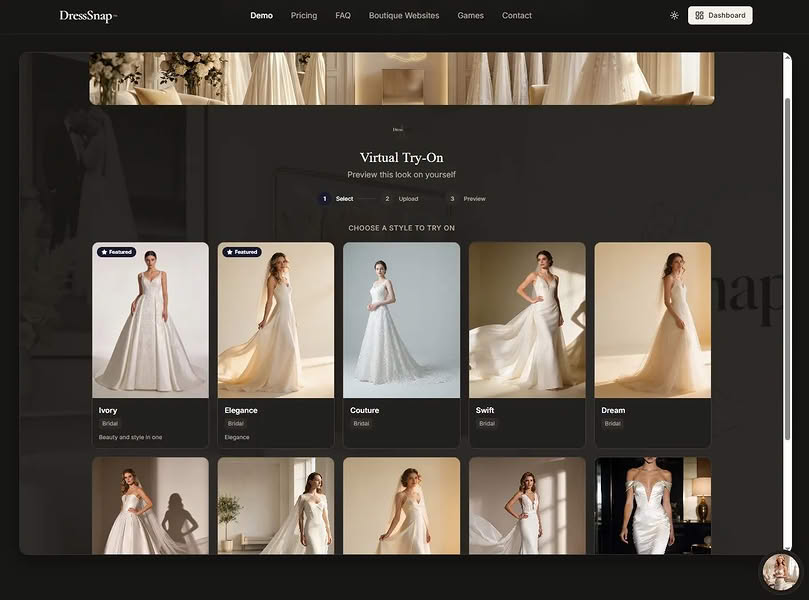Click the 'Ivory' card title
This screenshot has width=809, height=600.
[x=108, y=410]
